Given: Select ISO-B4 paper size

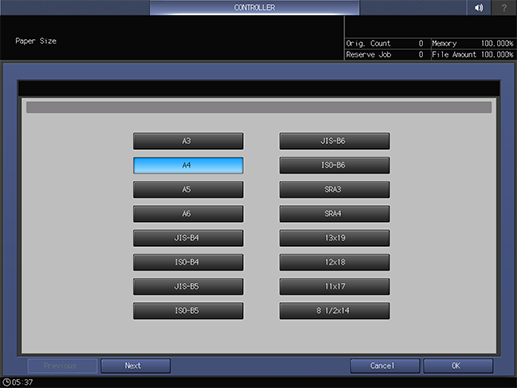Looking at the screenshot, I should point(188,262).
